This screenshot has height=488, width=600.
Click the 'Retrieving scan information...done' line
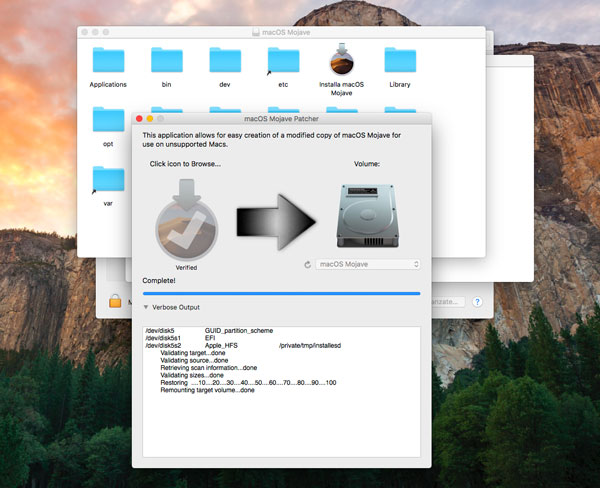click(x=209, y=368)
